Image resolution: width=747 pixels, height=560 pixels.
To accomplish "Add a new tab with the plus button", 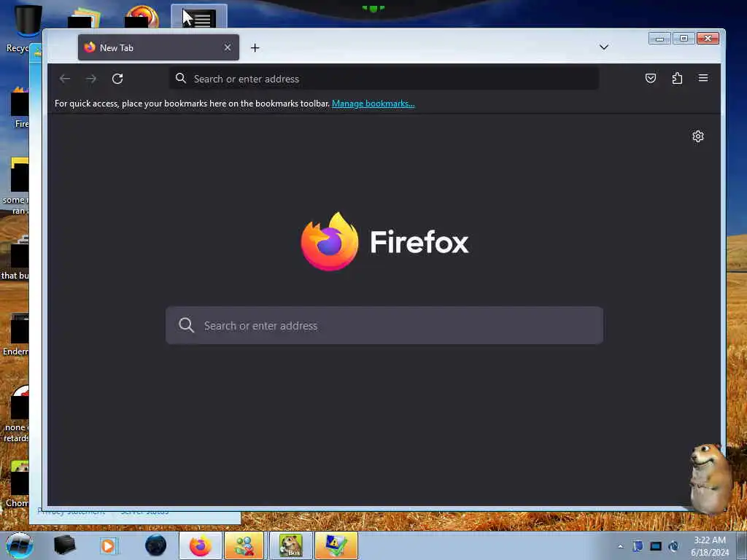I will tap(255, 47).
